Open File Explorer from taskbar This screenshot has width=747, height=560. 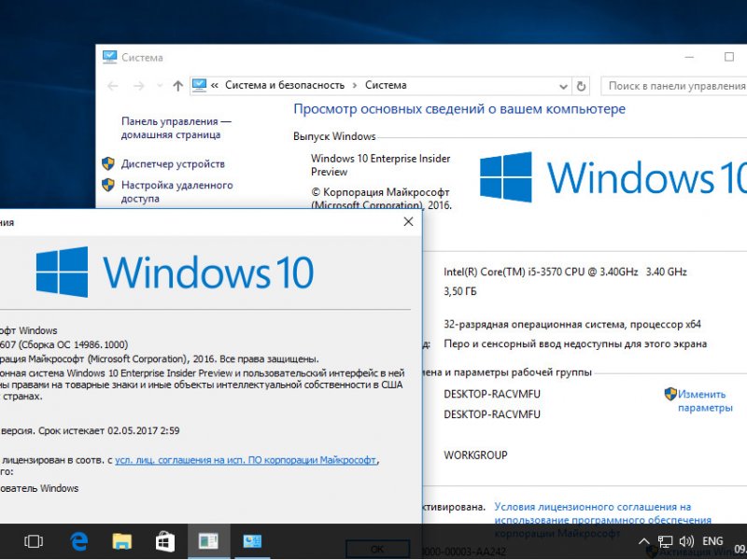(x=122, y=541)
